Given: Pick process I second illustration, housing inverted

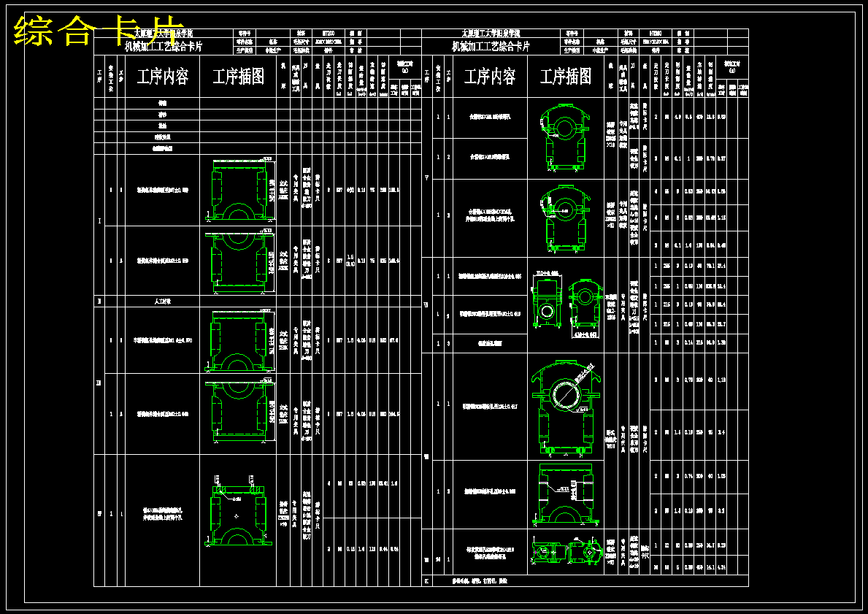Looking at the screenshot, I should [x=239, y=260].
